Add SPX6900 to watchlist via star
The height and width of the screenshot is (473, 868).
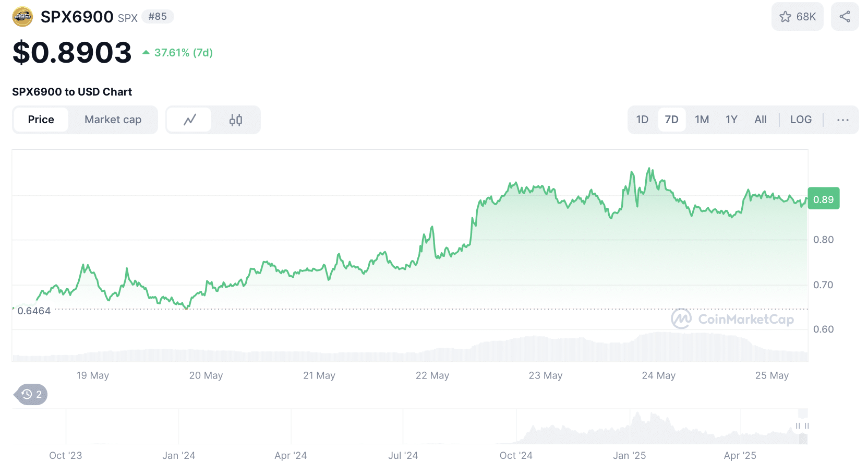(797, 17)
